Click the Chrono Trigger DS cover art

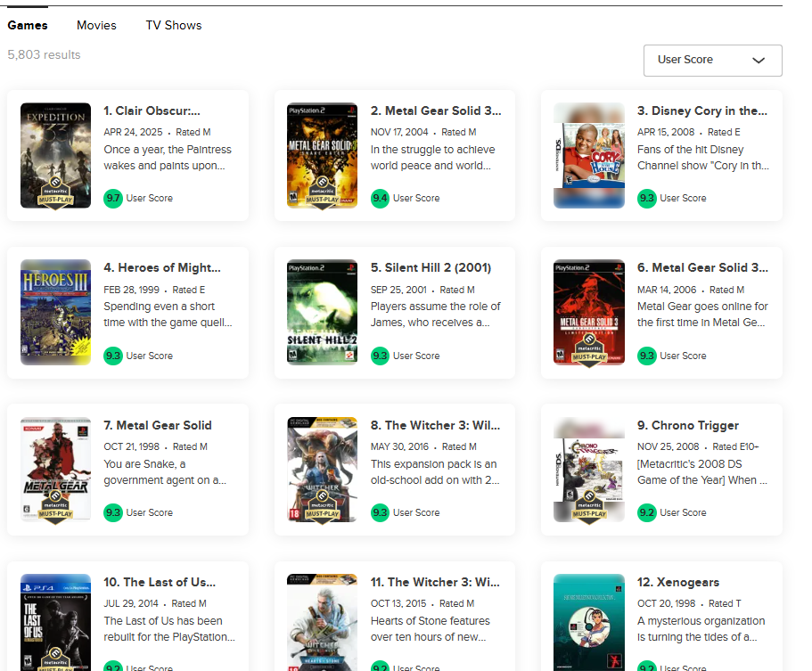coord(589,470)
